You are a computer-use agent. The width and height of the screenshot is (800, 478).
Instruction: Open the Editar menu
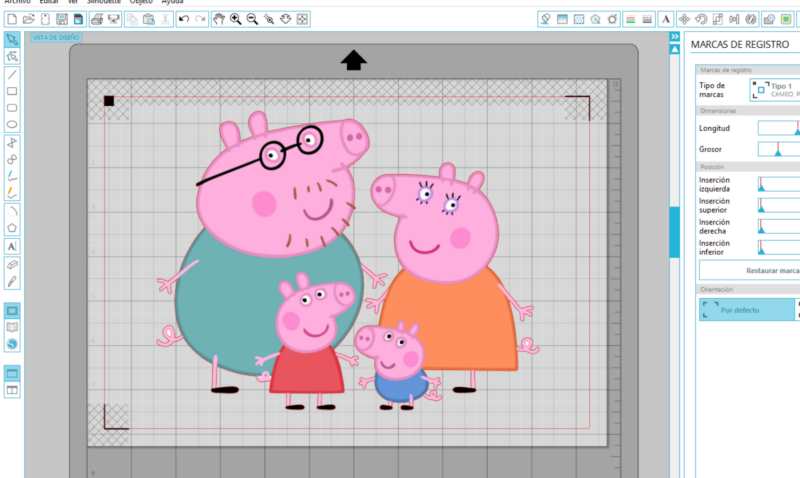click(49, 2)
